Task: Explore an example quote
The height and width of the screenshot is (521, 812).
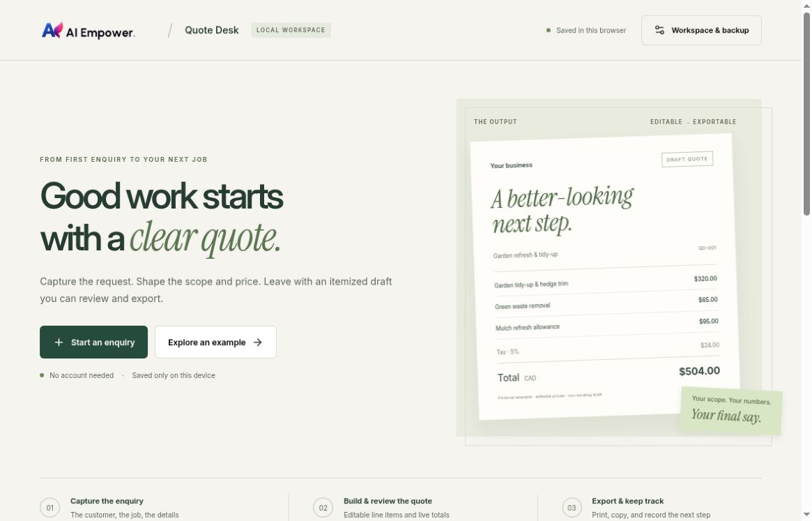Action: [x=215, y=342]
